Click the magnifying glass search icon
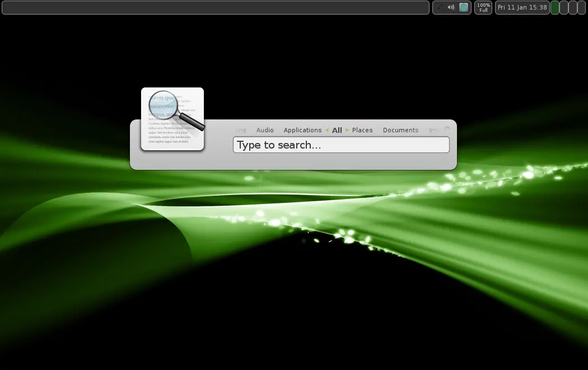 172,119
